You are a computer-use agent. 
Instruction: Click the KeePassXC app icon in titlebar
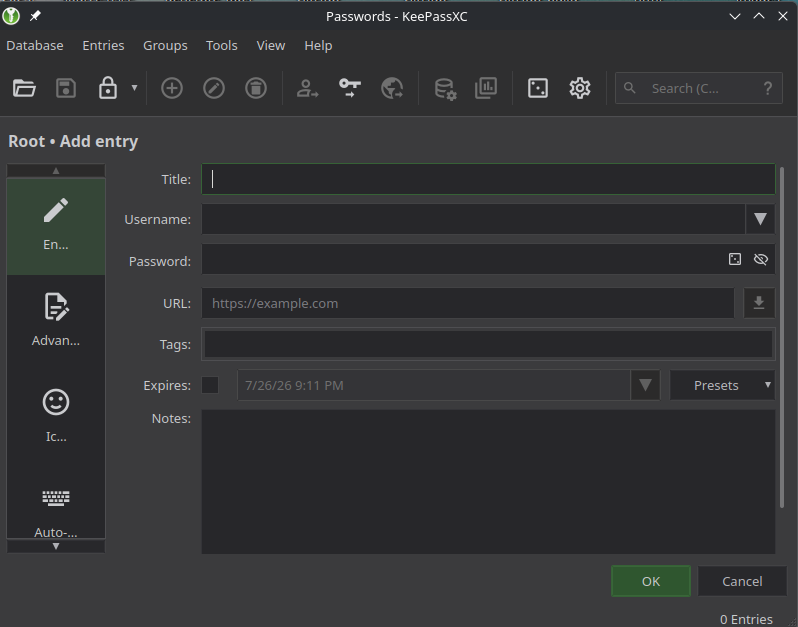coord(11,16)
